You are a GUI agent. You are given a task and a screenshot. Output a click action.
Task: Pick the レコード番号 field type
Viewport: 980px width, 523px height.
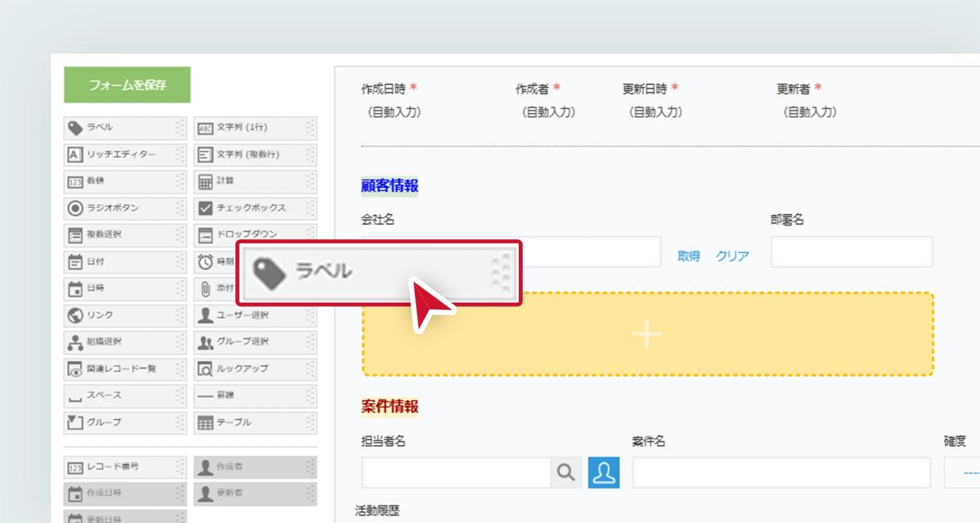(x=125, y=467)
